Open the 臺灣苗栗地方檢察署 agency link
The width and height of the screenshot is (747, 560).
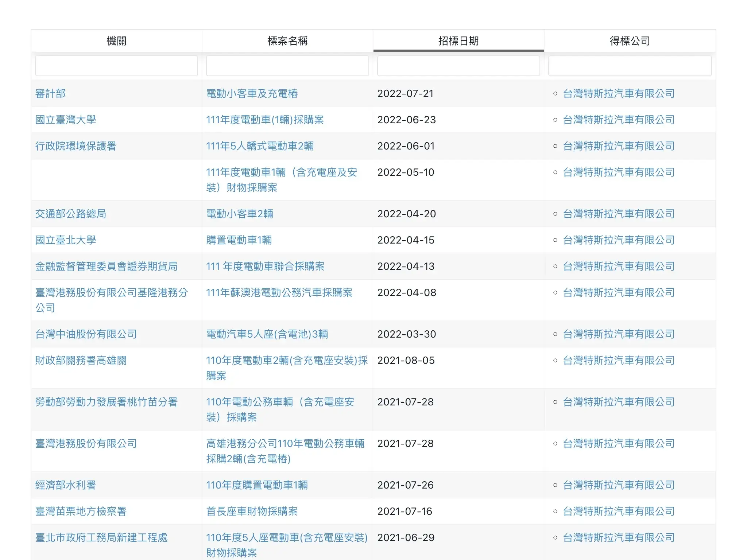pyautogui.click(x=81, y=512)
